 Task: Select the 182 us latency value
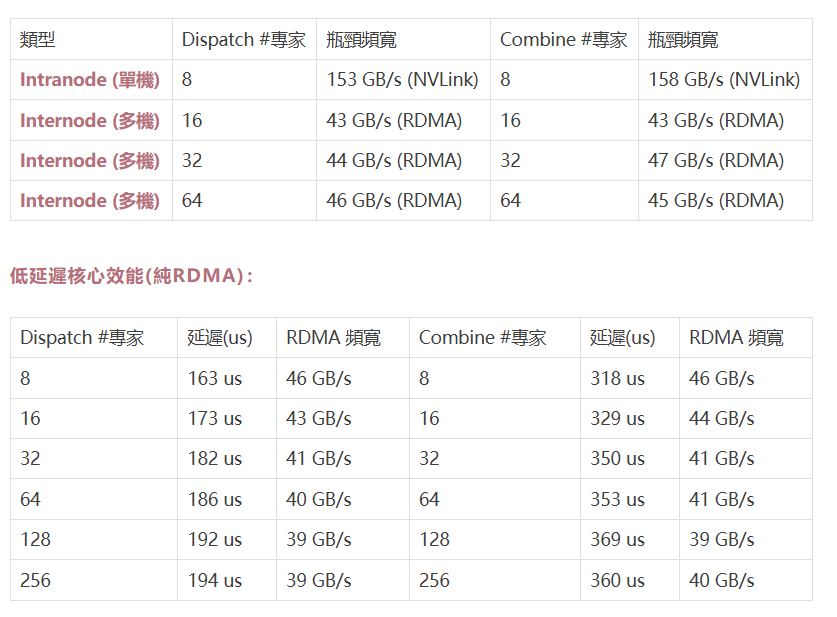(215, 459)
